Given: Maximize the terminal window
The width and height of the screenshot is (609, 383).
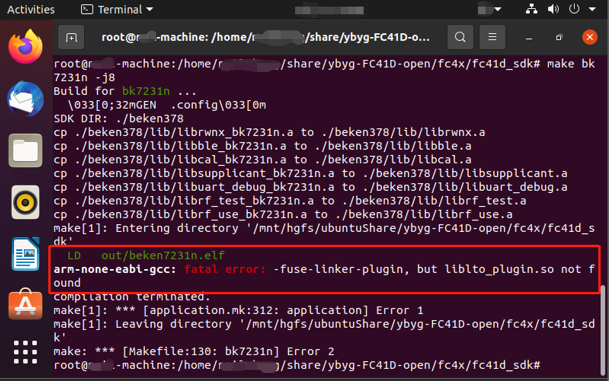Looking at the screenshot, I should pyautogui.click(x=559, y=38).
